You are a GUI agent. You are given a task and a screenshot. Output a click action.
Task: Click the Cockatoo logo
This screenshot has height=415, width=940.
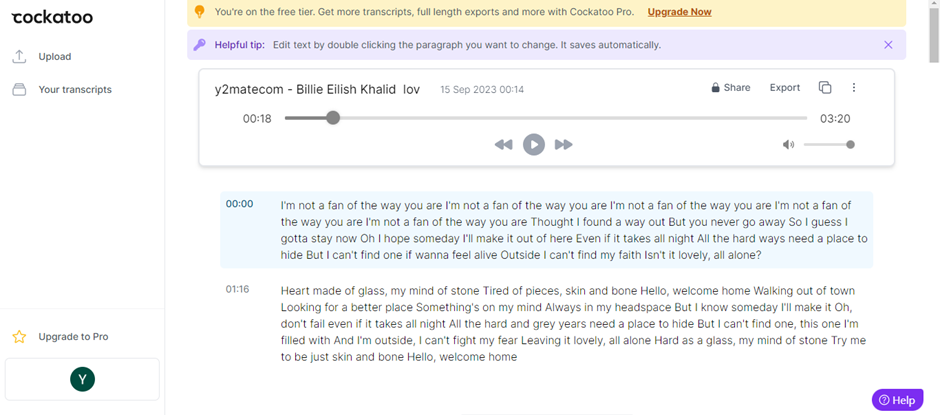[x=51, y=15]
